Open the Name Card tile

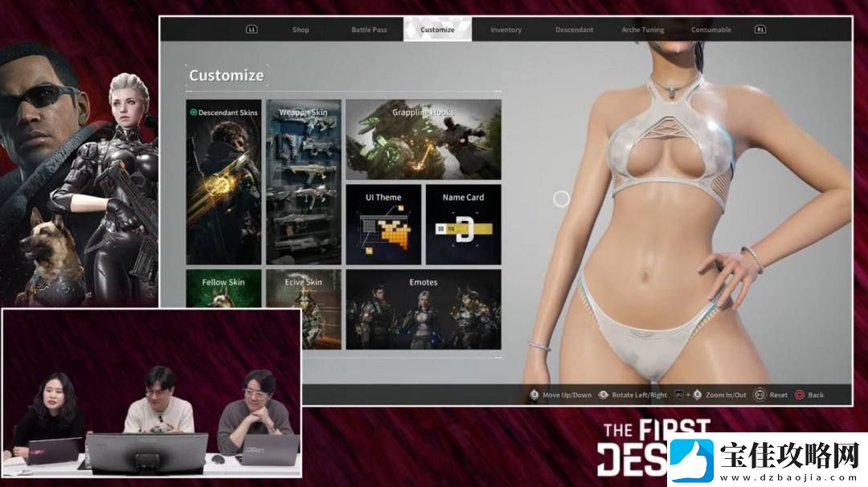pos(464,225)
